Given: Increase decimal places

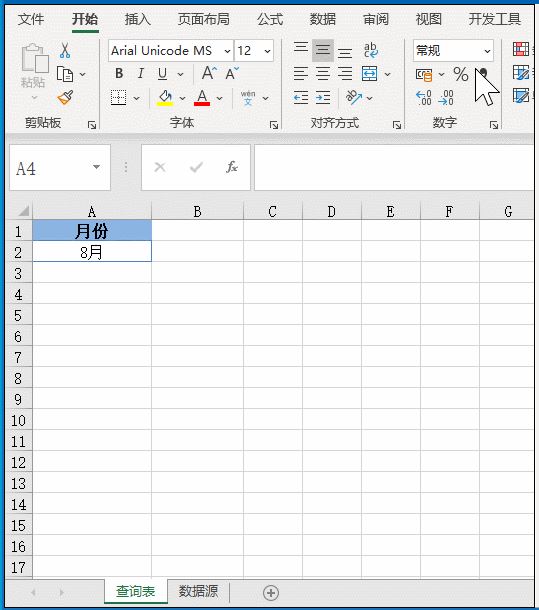Looking at the screenshot, I should point(423,98).
